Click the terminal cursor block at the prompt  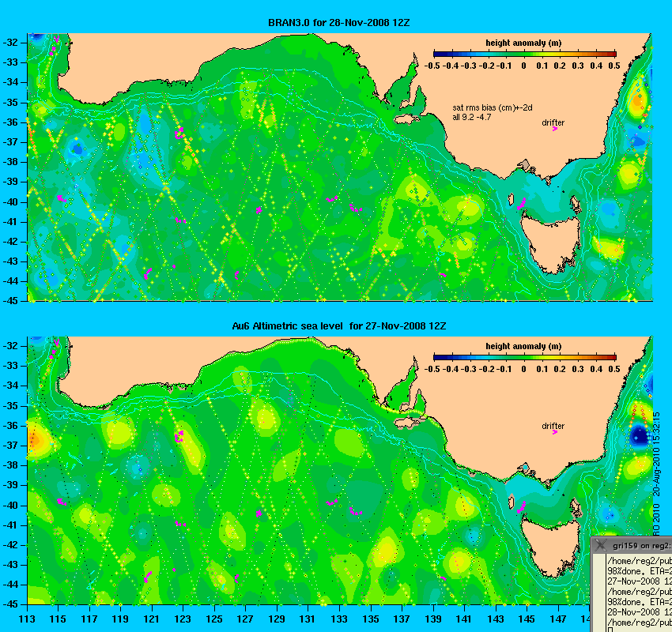pyautogui.click(x=610, y=630)
